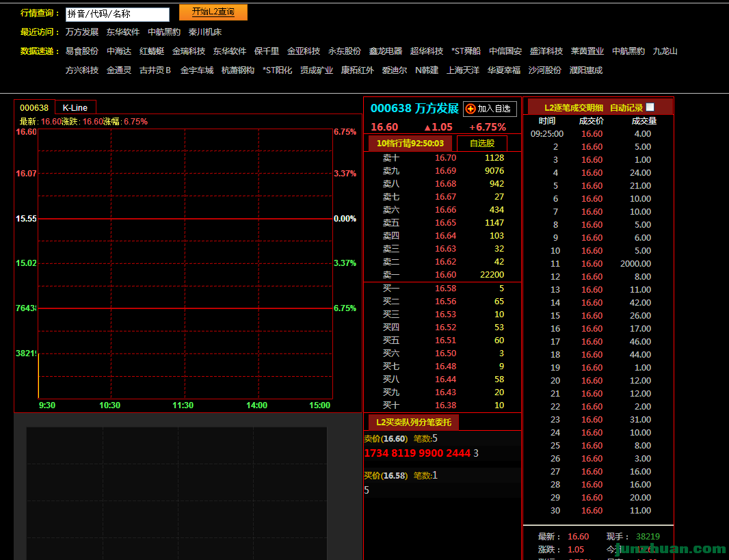This screenshot has width=729, height=560.
Task: Click trade row 11 with 2000.00 volume
Action: 598,263
